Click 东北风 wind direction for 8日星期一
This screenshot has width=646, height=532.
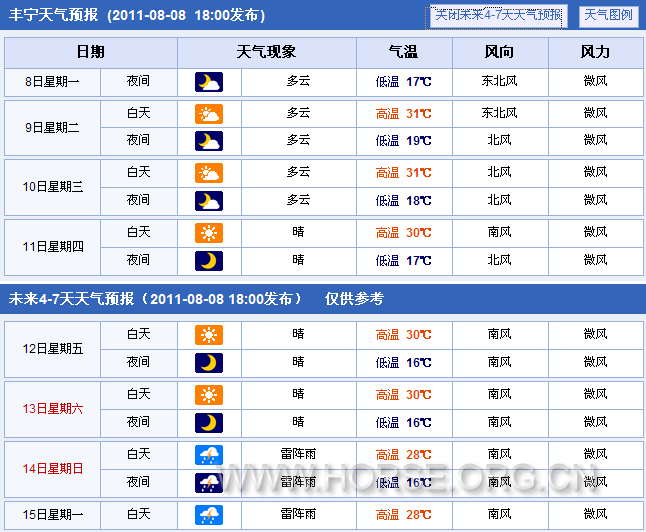point(499,81)
